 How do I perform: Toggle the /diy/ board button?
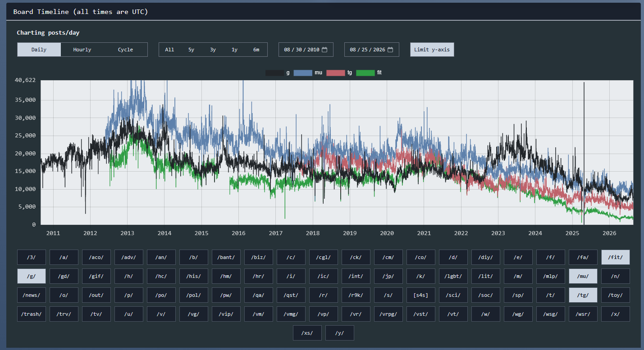(485, 257)
